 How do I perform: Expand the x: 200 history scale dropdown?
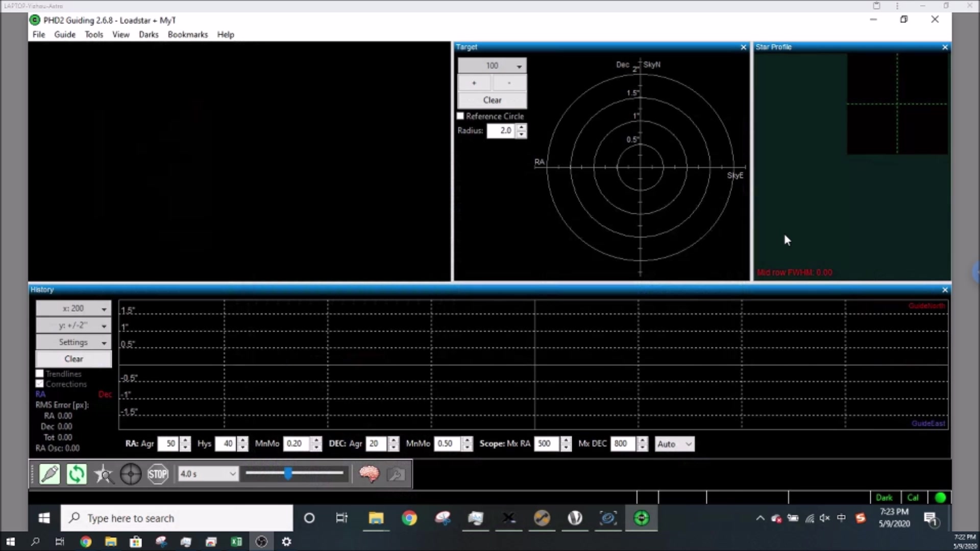(104, 308)
